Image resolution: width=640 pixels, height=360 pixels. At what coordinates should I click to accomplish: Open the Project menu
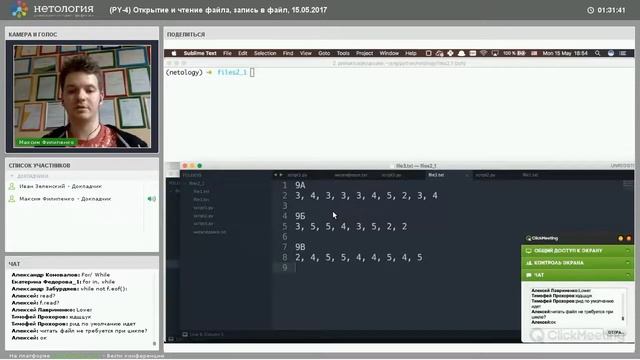click(x=364, y=53)
